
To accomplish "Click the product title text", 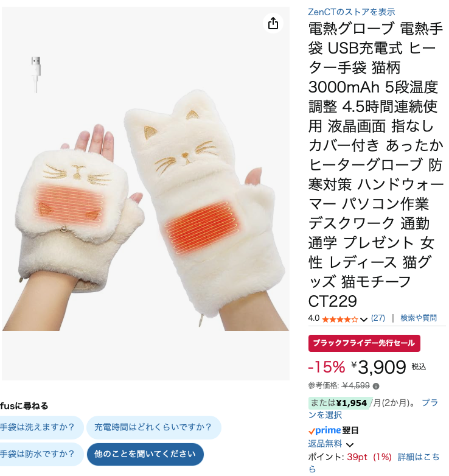I will [x=375, y=165].
